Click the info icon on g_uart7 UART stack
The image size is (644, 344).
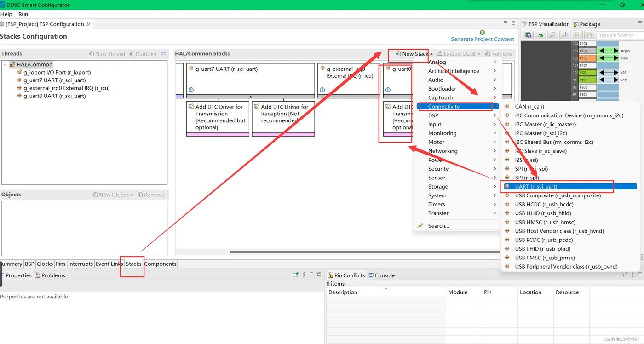(x=191, y=90)
